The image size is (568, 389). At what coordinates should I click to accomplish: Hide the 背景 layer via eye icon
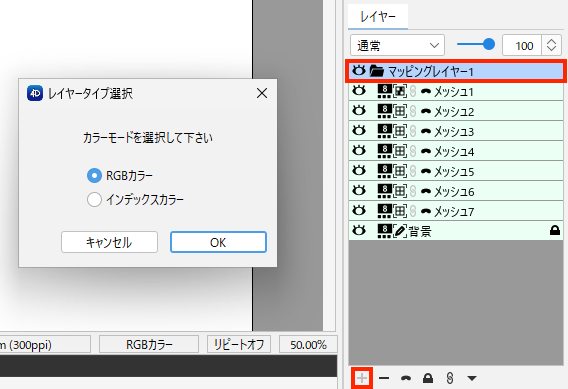click(359, 230)
